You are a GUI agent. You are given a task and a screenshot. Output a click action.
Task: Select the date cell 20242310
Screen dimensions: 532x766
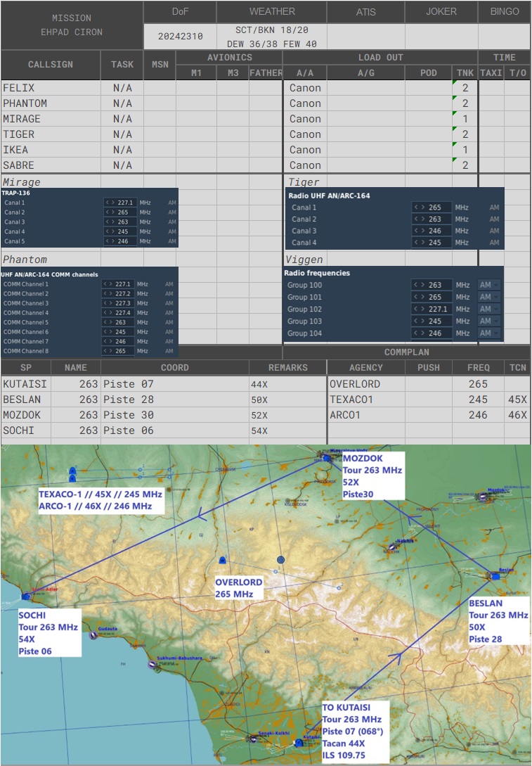click(179, 35)
